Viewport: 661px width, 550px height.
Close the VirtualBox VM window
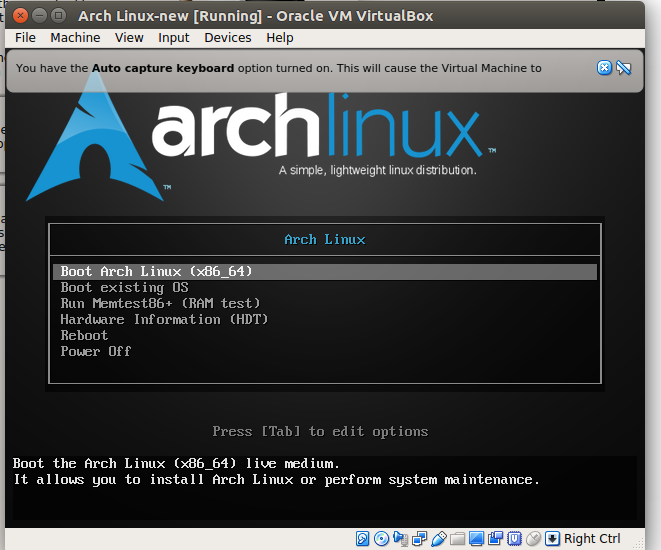point(20,16)
